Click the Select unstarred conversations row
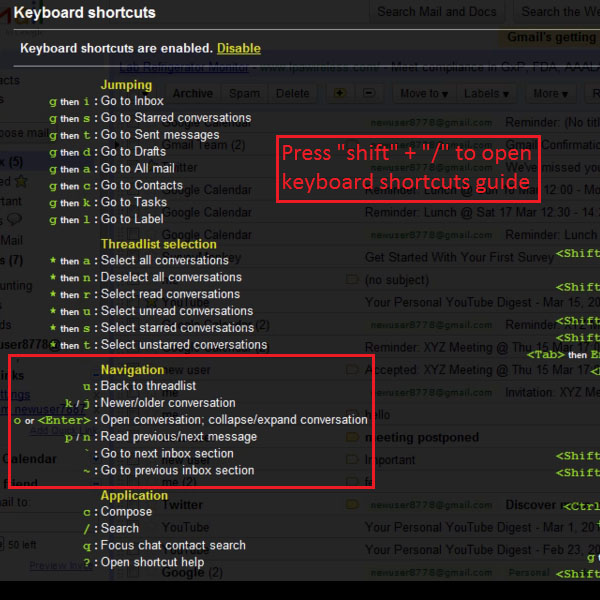 click(x=158, y=344)
